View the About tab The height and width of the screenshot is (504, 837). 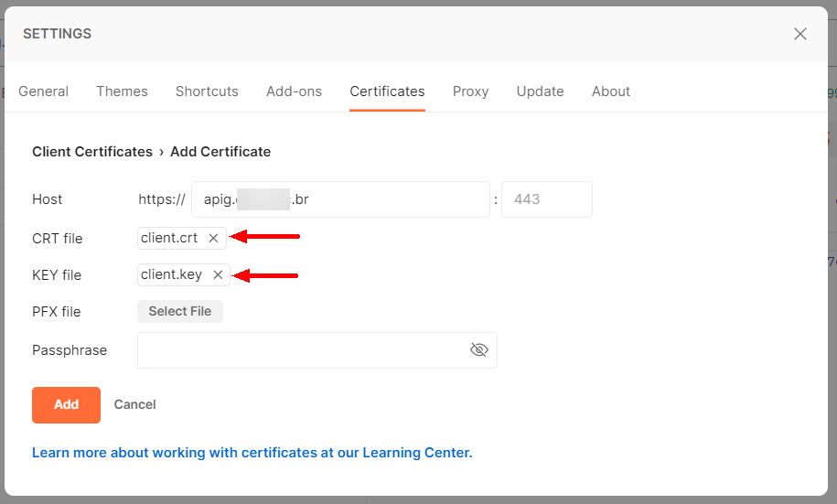(610, 91)
